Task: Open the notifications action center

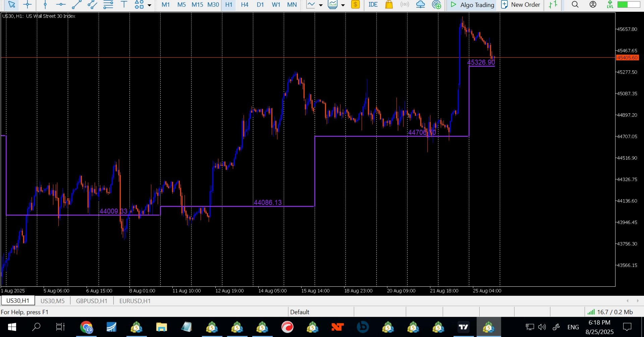Action: tap(627, 327)
